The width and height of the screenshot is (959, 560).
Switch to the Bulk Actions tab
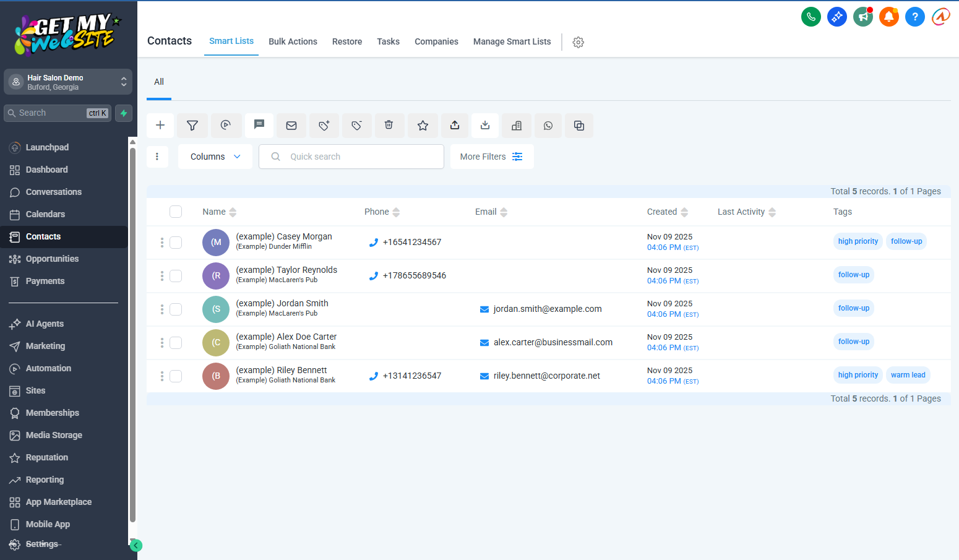[293, 41]
